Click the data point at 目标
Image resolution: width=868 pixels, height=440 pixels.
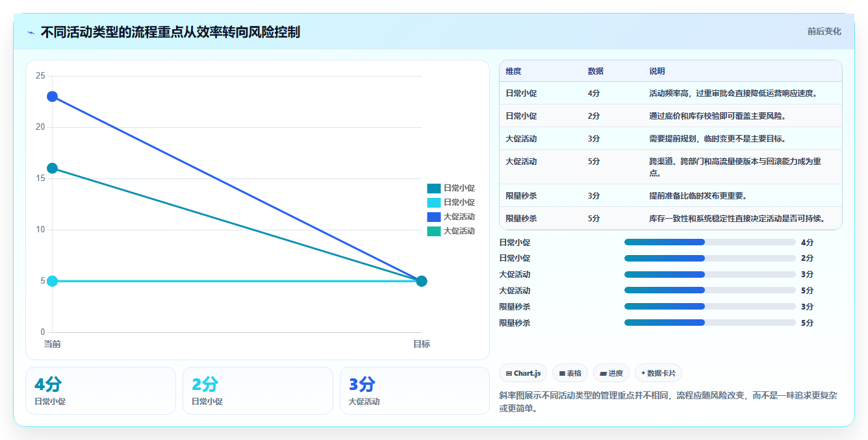(422, 281)
